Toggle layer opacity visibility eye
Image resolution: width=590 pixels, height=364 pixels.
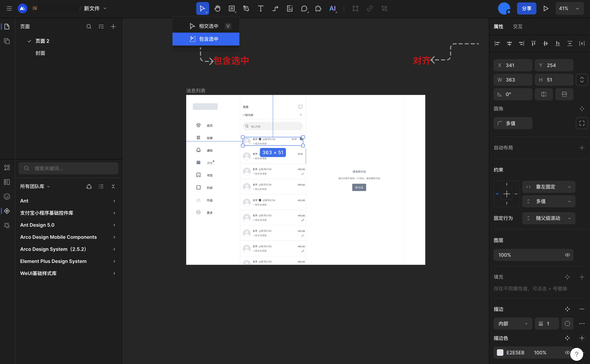pos(567,255)
